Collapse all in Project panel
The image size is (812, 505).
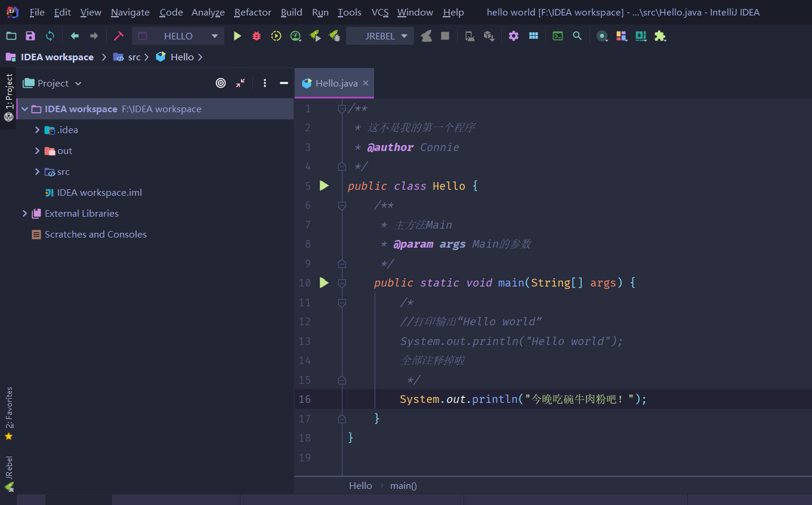pyautogui.click(x=240, y=84)
